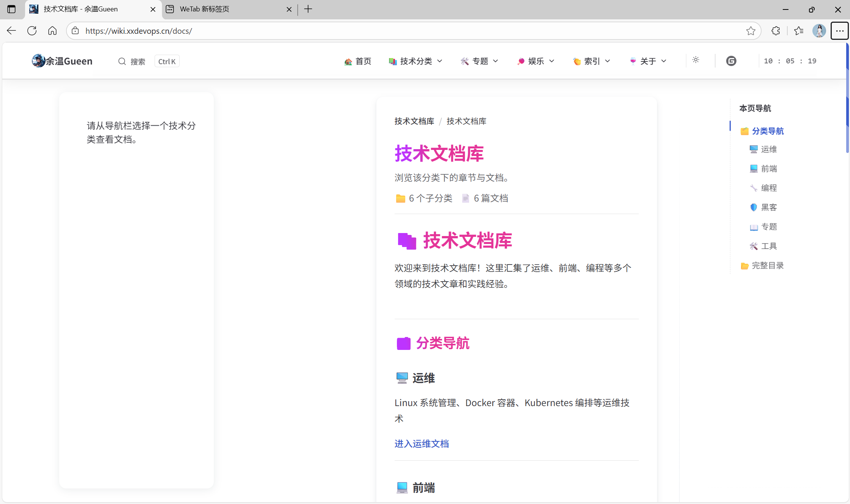
Task: Click the browser home button
Action: pyautogui.click(x=52, y=31)
